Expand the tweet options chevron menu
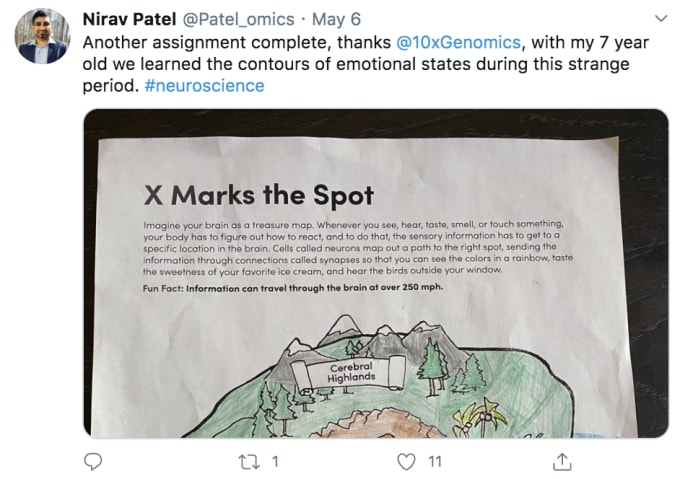Viewport: 680px width, 479px height. point(660,19)
